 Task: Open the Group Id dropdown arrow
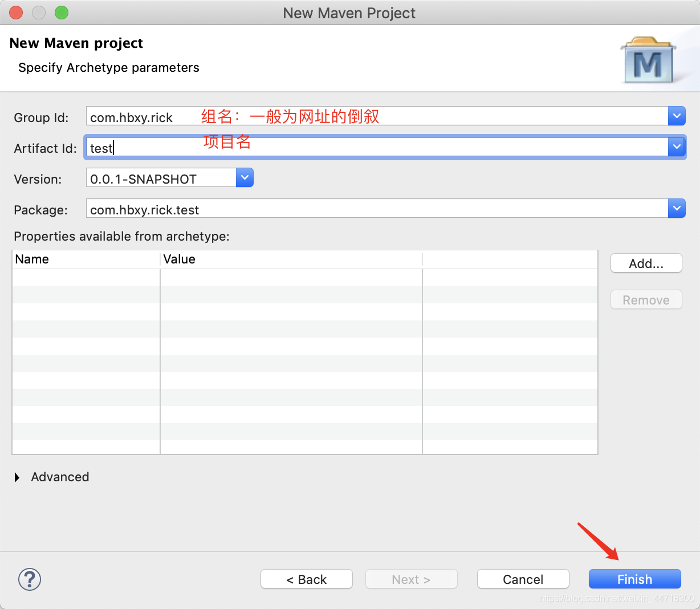(677, 116)
